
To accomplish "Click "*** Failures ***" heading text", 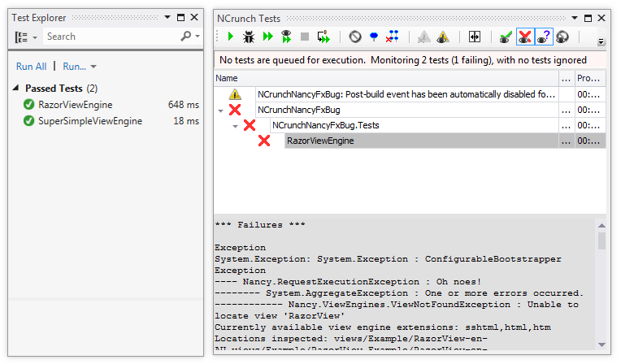I will click(x=260, y=225).
